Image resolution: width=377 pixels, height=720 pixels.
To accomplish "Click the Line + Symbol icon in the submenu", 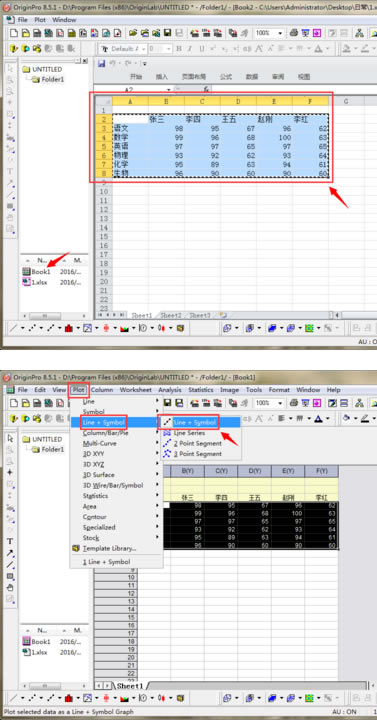I will click(x=167, y=422).
